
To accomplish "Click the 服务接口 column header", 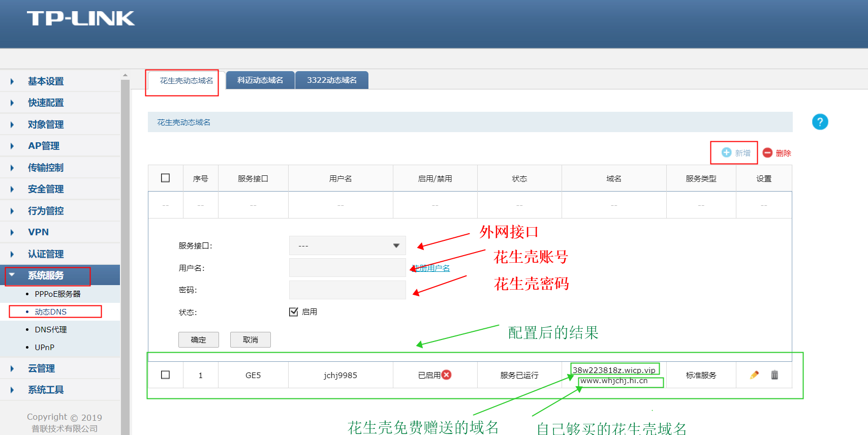I will point(253,178).
